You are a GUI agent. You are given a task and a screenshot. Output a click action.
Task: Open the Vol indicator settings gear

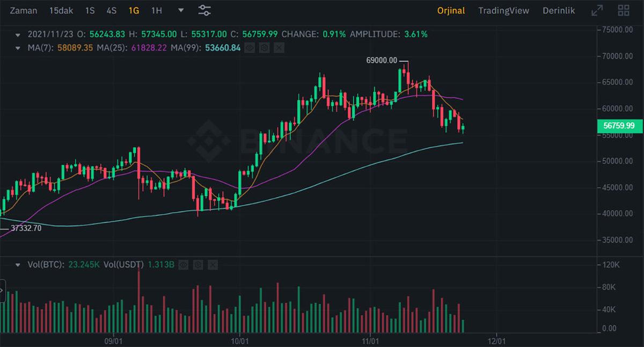click(197, 264)
